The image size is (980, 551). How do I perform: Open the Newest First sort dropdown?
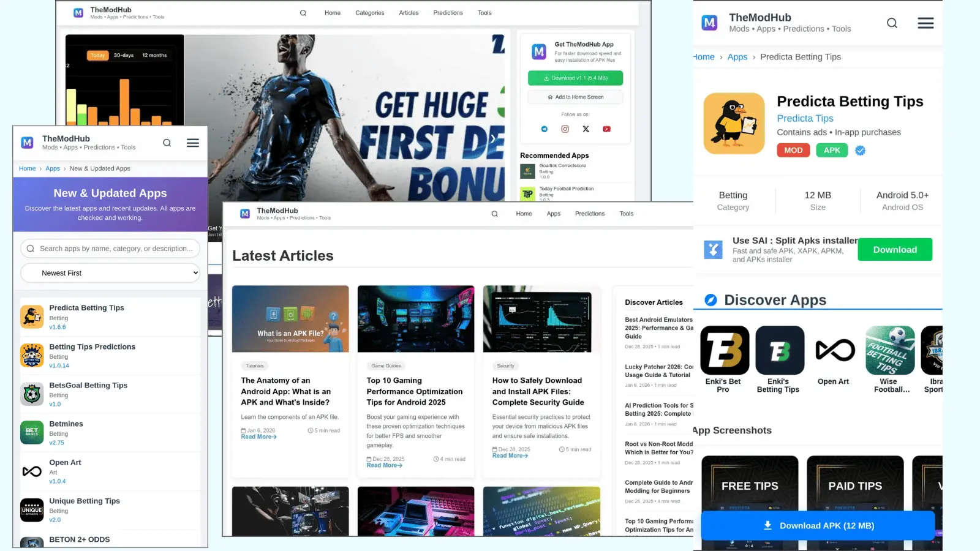coord(110,273)
